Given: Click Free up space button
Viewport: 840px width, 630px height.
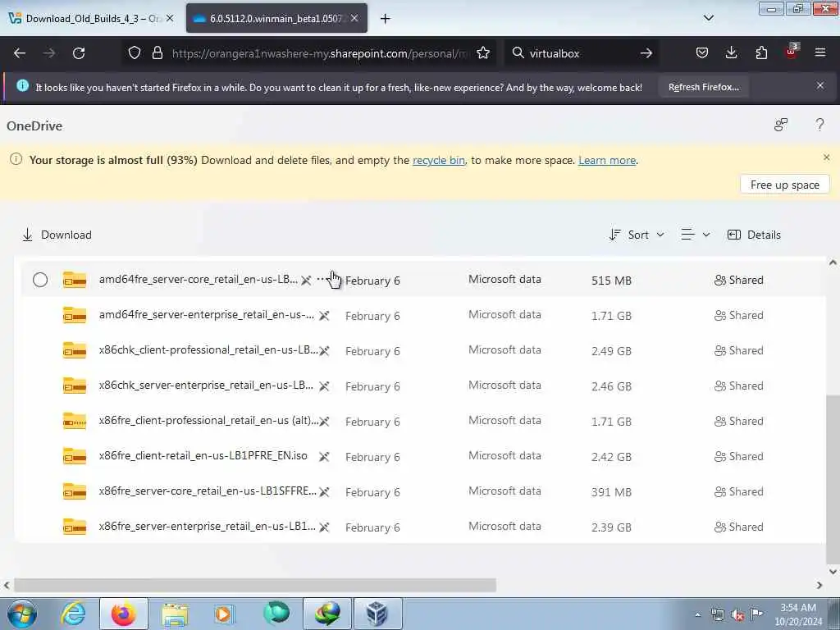Looking at the screenshot, I should [784, 185].
